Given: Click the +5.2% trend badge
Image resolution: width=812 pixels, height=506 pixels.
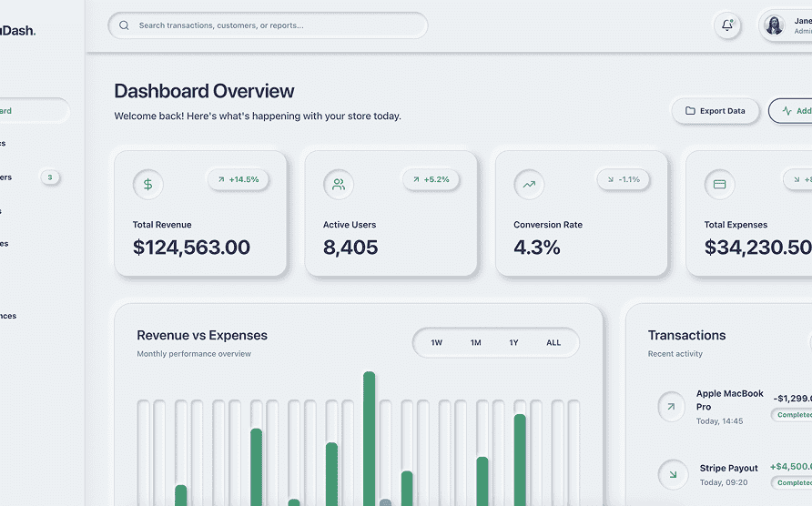Looking at the screenshot, I should tap(431, 179).
